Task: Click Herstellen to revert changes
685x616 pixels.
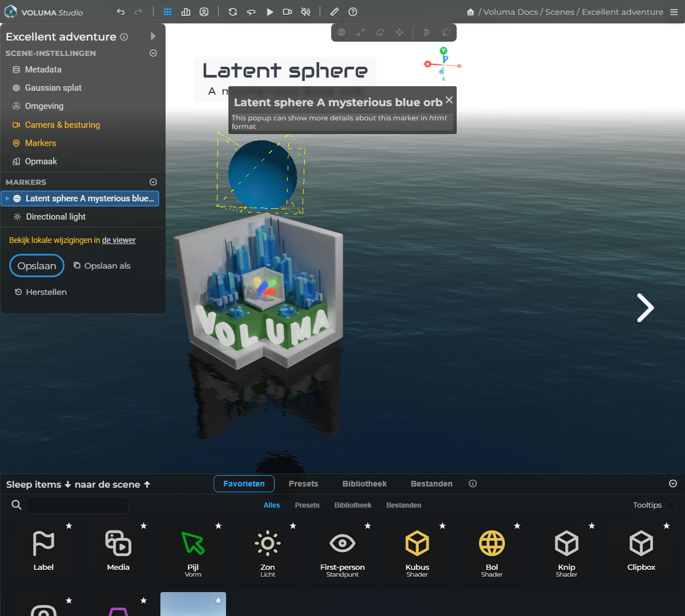Action: (41, 292)
